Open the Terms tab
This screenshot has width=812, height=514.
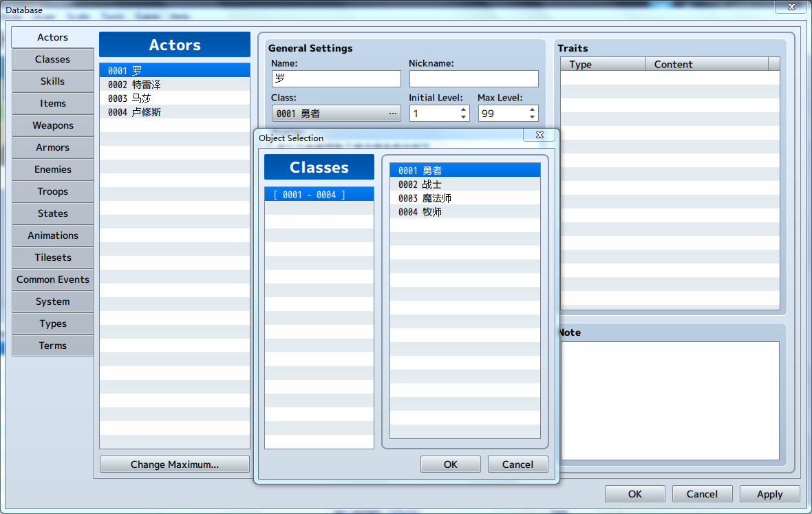point(53,345)
